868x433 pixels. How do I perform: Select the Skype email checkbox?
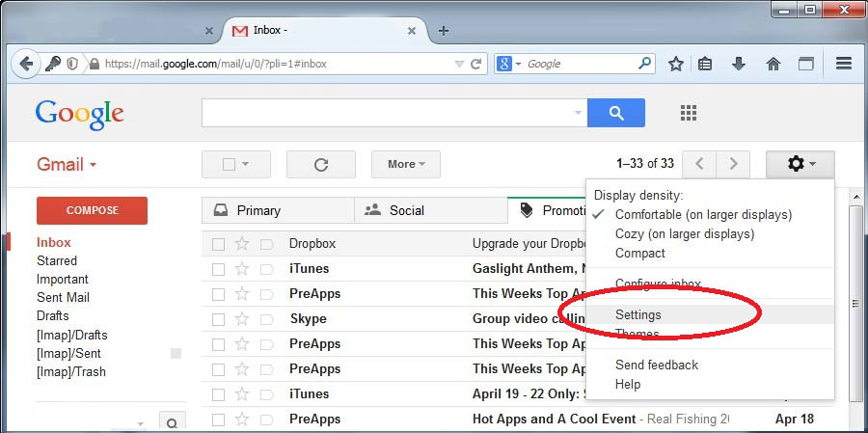[218, 319]
